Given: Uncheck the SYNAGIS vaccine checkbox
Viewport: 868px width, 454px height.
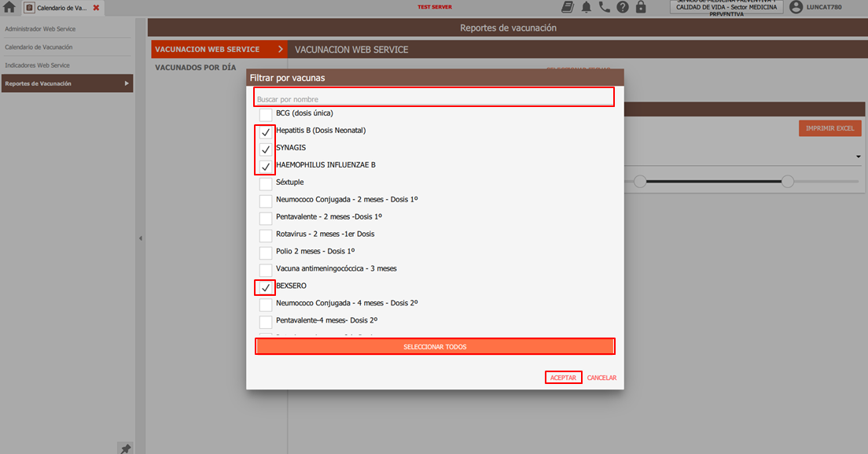Looking at the screenshot, I should pyautogui.click(x=266, y=149).
